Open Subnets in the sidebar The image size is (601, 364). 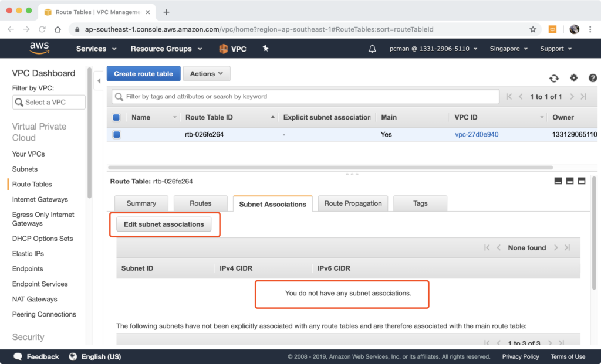(25, 169)
